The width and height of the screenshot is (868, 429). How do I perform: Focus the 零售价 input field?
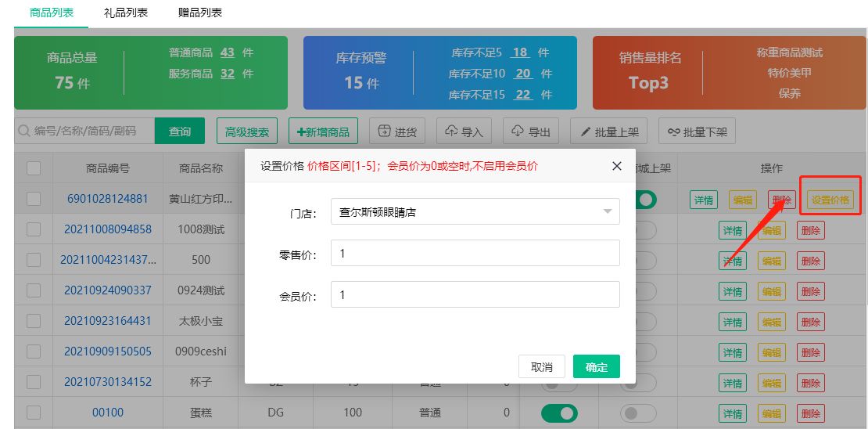(475, 254)
